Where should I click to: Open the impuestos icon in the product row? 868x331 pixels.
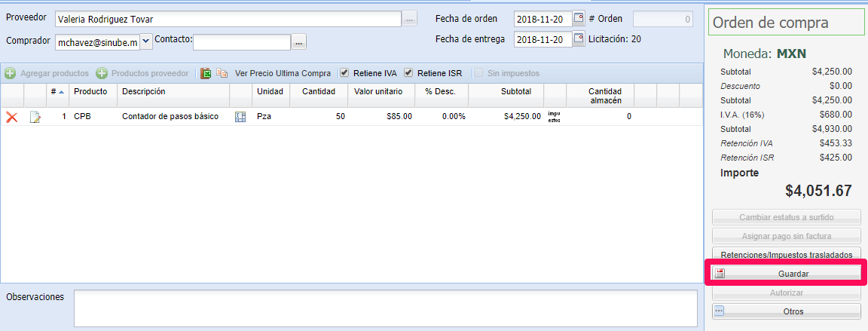coord(554,117)
